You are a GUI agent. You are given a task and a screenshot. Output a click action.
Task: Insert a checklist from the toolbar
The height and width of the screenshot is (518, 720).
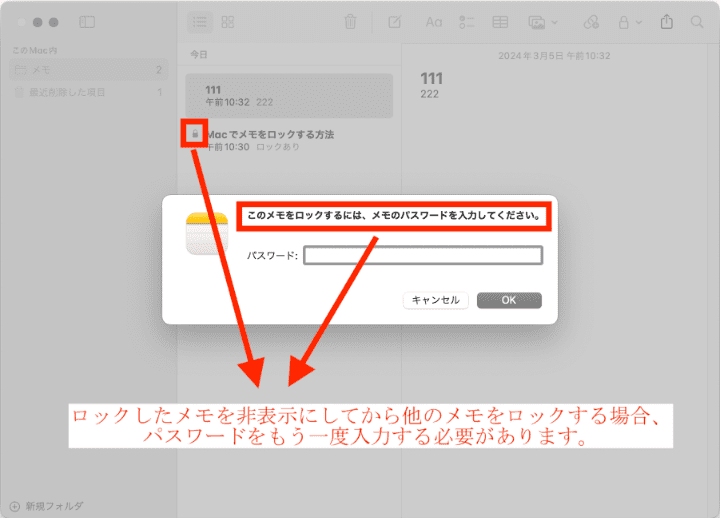[x=466, y=22]
